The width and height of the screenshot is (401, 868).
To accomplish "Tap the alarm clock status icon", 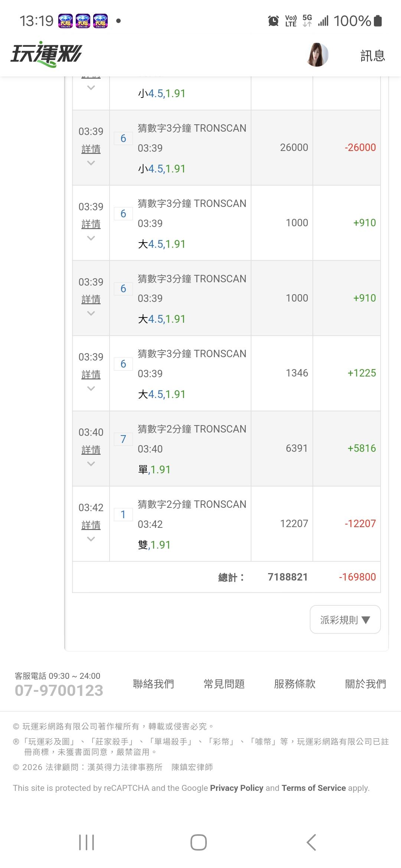I will tap(273, 21).
